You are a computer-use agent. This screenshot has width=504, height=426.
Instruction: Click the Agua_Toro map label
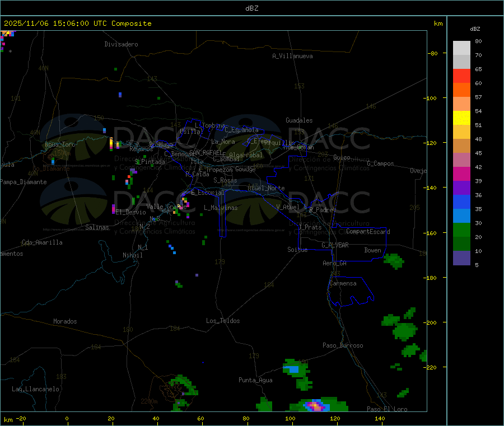(x=60, y=144)
